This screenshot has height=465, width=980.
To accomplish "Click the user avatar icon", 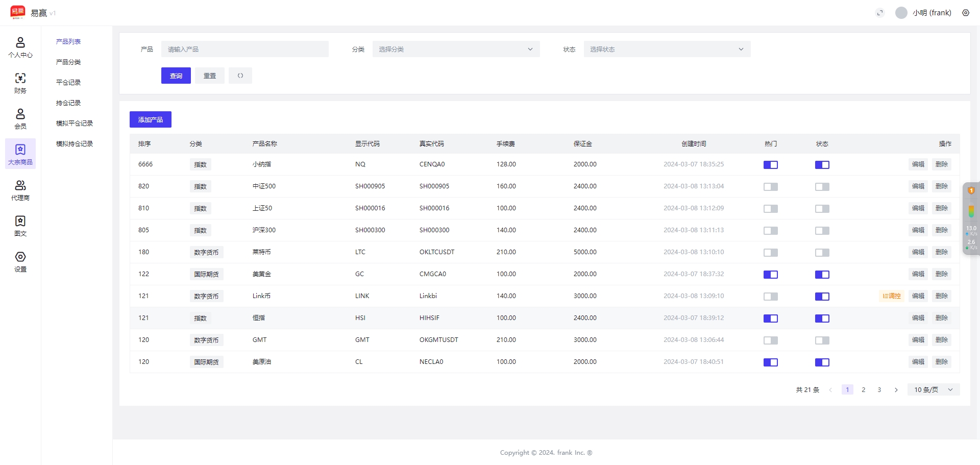I will [x=901, y=13].
